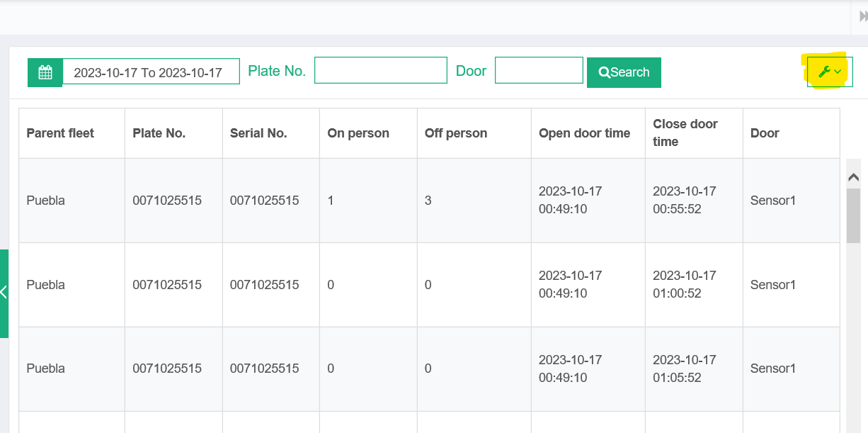868x433 pixels.
Task: Click the calendar icon beside date range
Action: click(45, 72)
